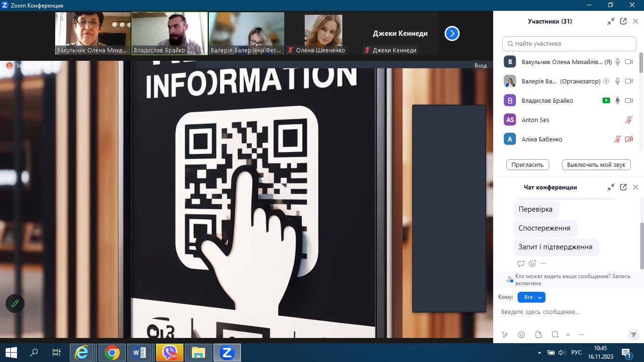Click the Вход label above shared screen
Screen dimensions: 644x362
tap(480, 66)
